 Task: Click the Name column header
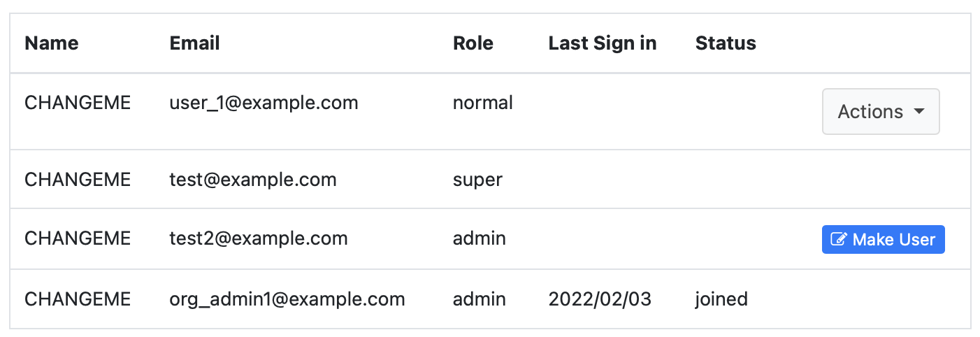52,43
